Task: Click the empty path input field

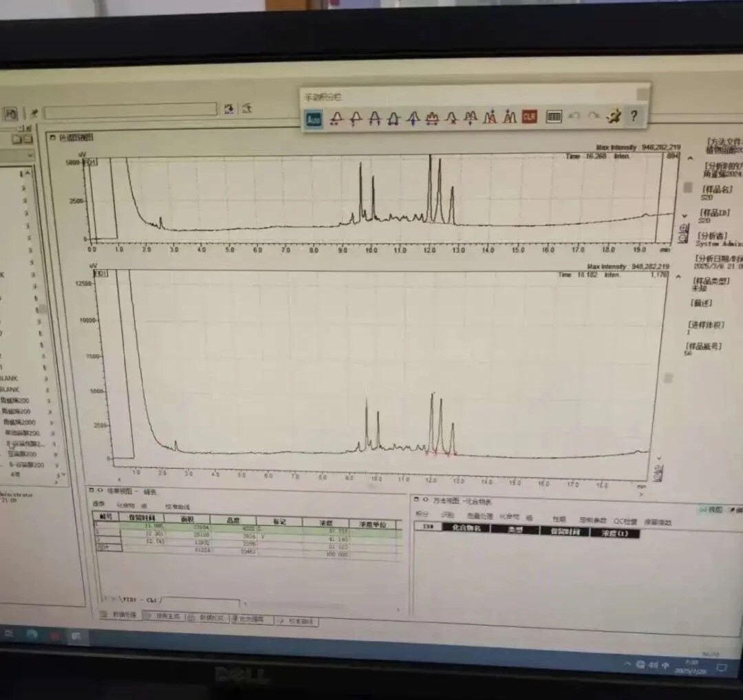Action: coord(131,110)
